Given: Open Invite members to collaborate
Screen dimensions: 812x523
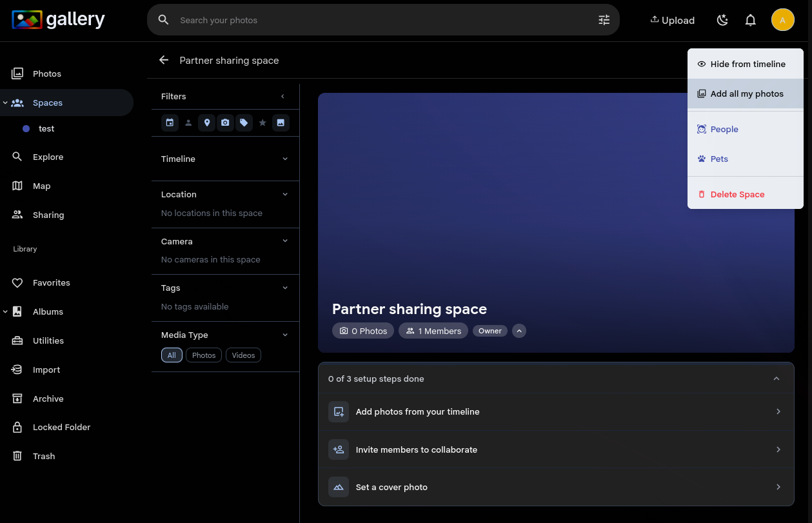Looking at the screenshot, I should point(556,449).
